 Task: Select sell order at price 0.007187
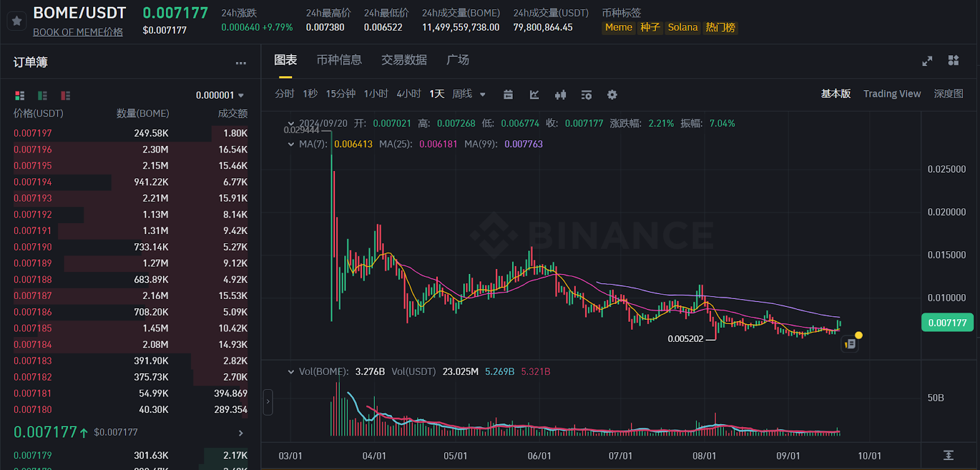click(x=130, y=296)
